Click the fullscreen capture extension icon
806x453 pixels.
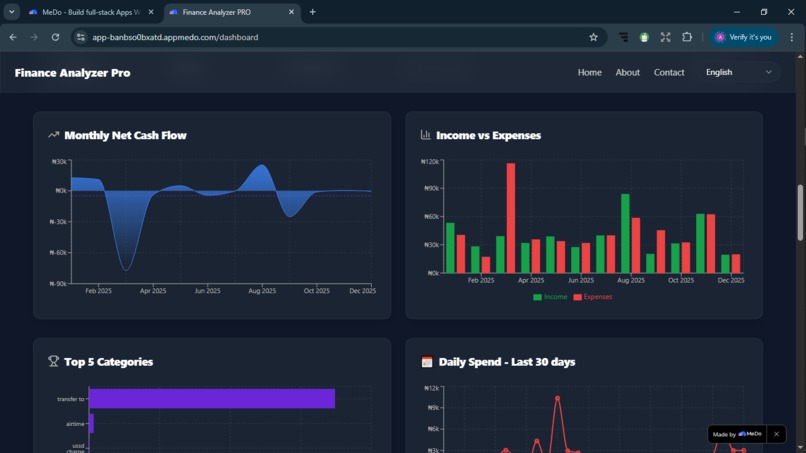(x=666, y=37)
